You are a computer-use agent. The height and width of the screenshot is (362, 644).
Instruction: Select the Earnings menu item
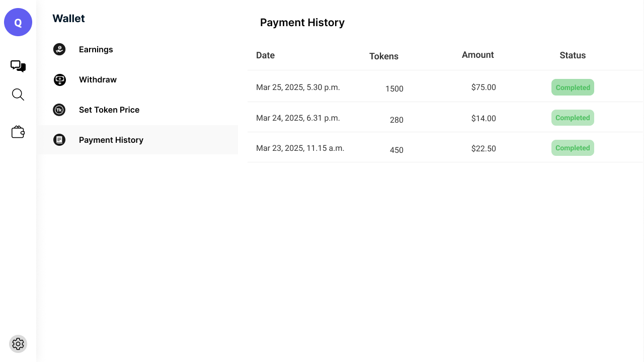(x=96, y=49)
